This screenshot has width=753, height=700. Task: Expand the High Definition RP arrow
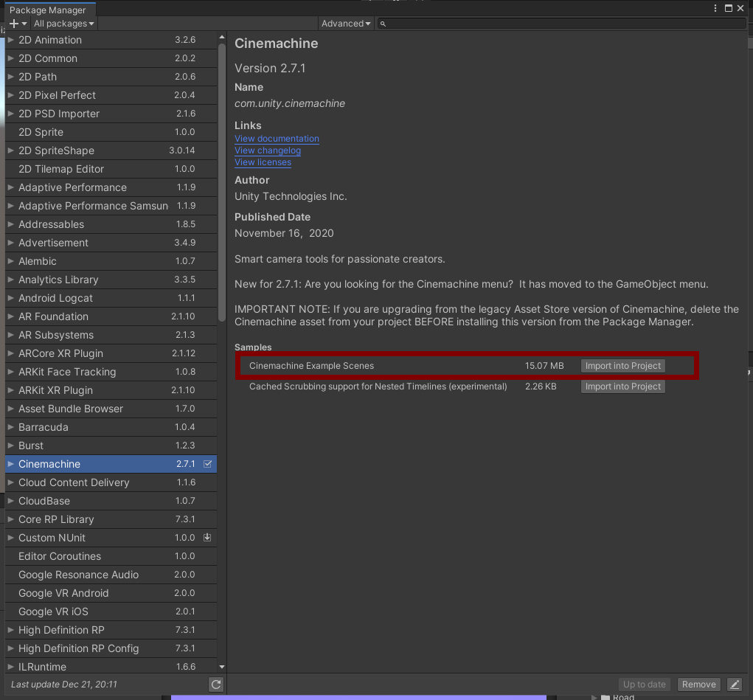10,630
